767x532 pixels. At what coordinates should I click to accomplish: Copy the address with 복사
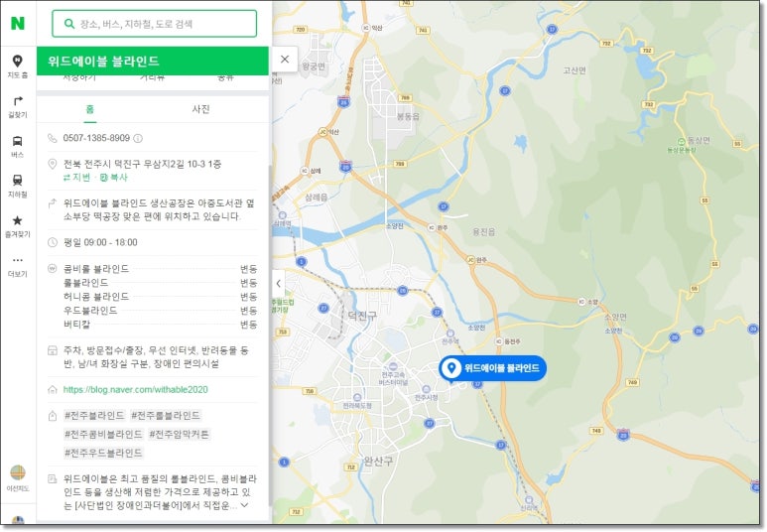pos(113,178)
